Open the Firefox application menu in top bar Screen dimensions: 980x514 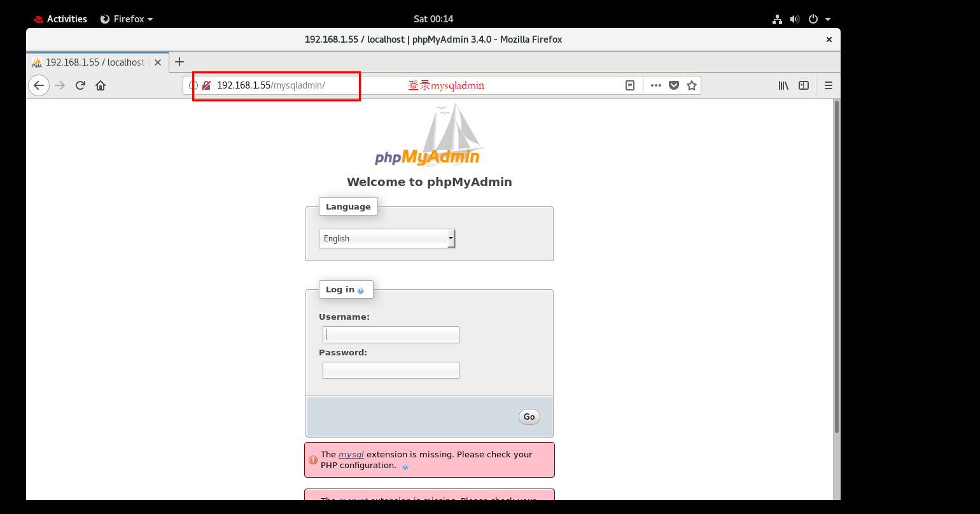tap(127, 19)
